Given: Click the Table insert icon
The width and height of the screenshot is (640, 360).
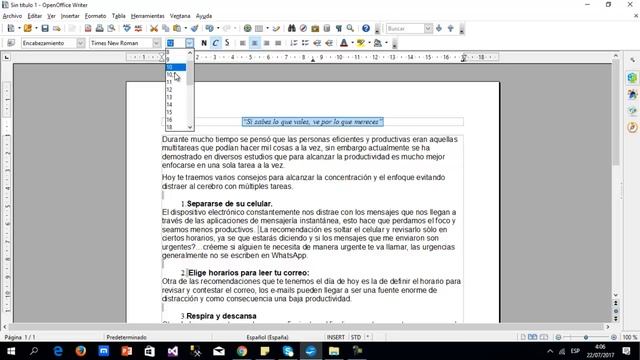Looking at the screenshot, I should point(259,28).
